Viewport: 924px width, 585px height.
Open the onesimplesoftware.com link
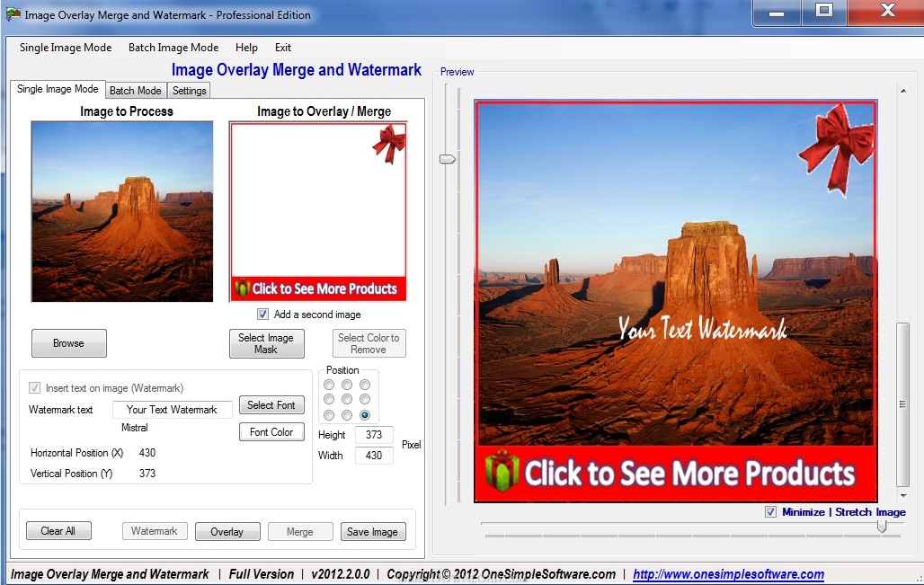728,574
